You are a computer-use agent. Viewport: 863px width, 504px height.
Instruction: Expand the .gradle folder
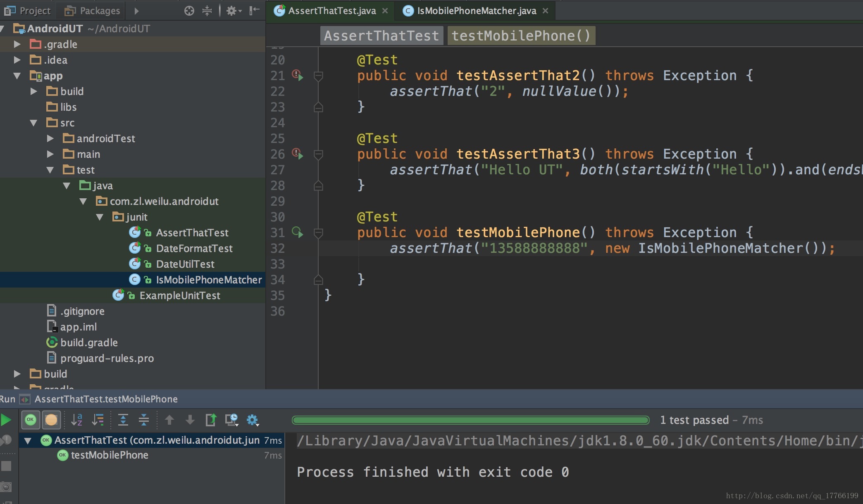coord(17,44)
